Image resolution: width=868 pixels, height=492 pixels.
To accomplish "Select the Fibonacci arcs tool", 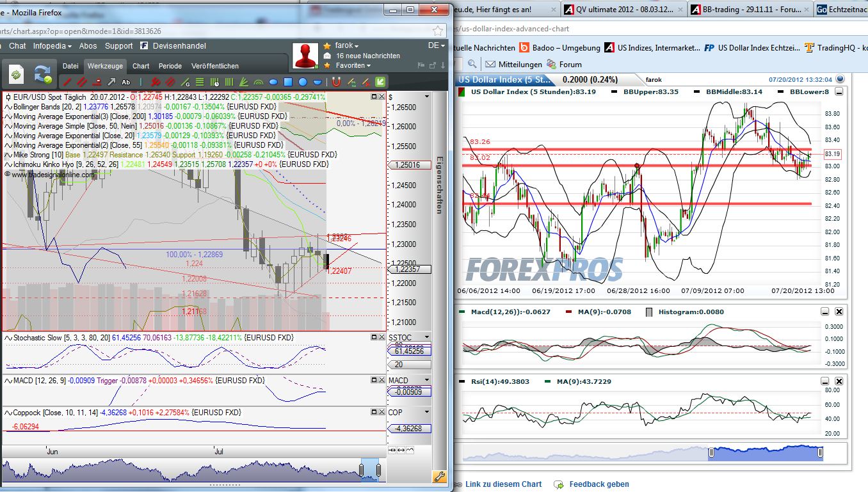I will pos(259,82).
